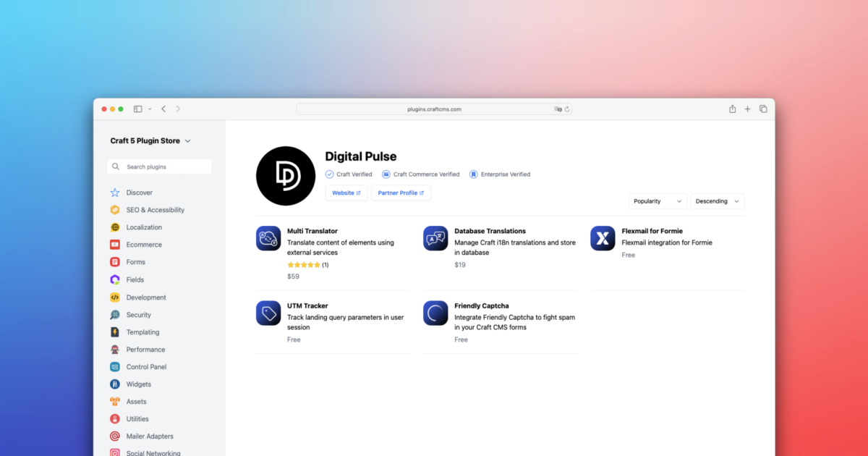The height and width of the screenshot is (456, 868).
Task: Visit Digital Pulse's Website
Action: [346, 193]
